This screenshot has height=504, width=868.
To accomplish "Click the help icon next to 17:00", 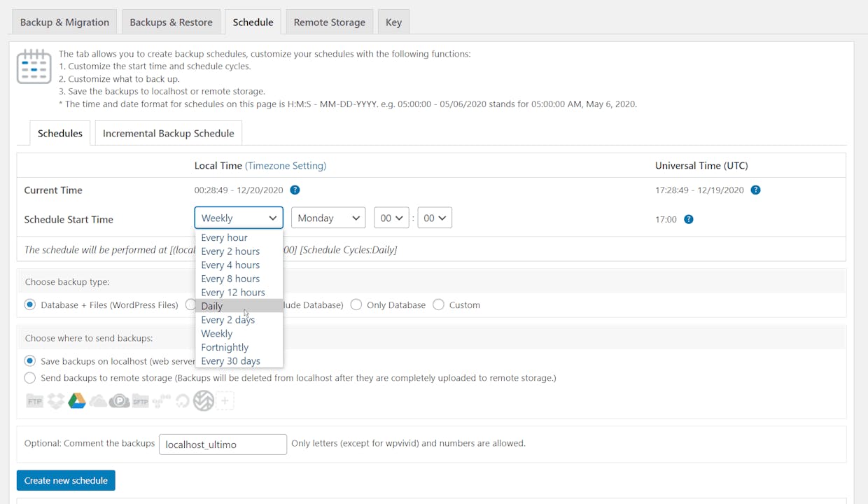I will tap(689, 219).
